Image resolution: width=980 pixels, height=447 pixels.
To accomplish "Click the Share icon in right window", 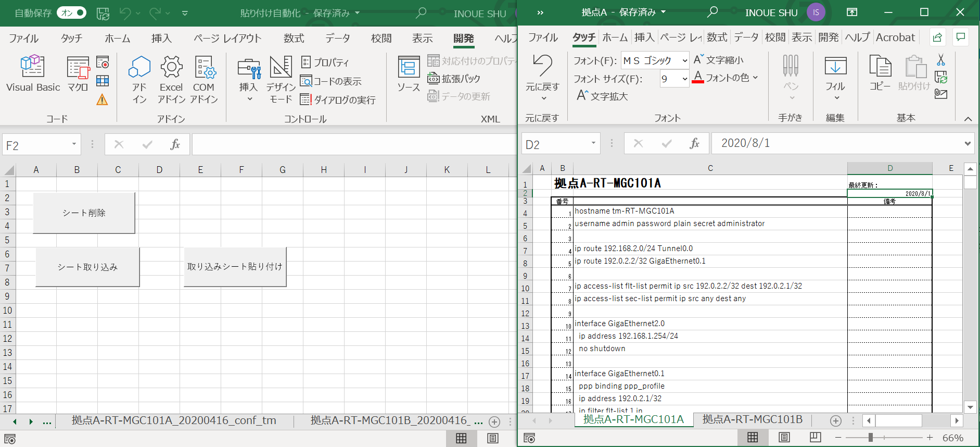I will click(937, 37).
